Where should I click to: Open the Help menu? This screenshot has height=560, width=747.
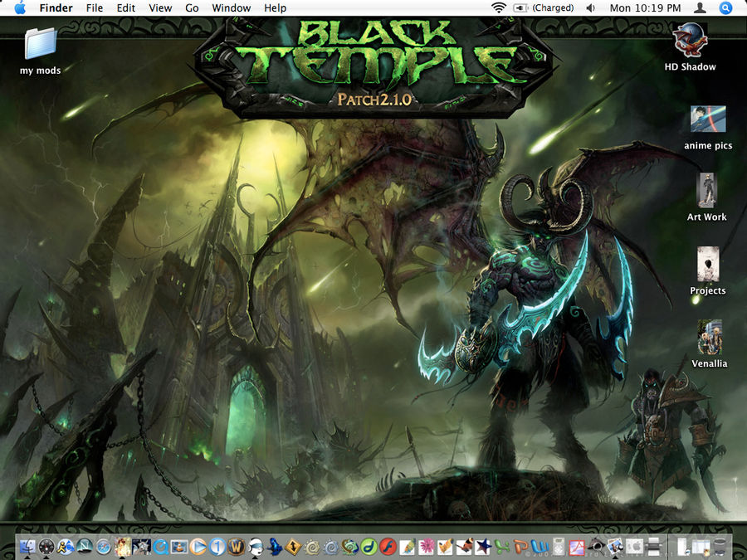coord(275,8)
